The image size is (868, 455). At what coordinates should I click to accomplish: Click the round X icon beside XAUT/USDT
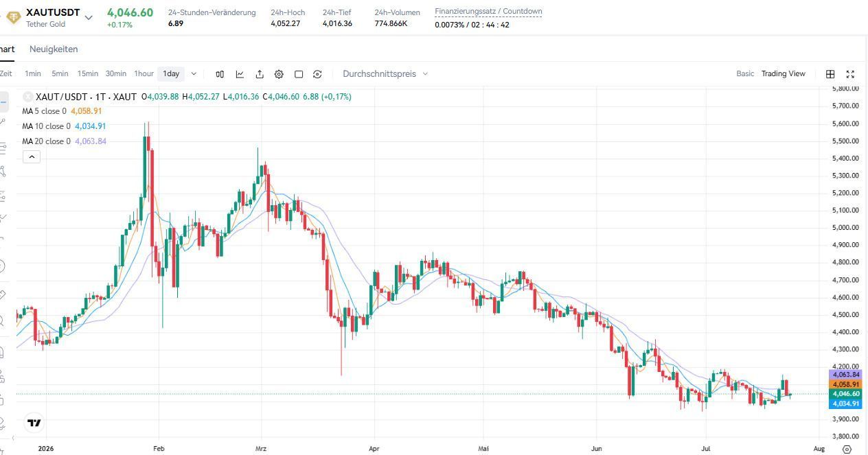[27, 97]
